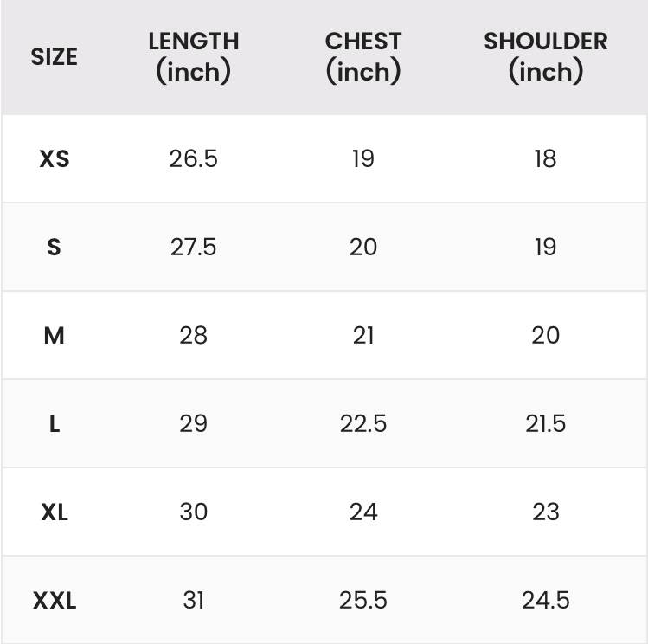Click the SIZE column header

[x=55, y=56]
